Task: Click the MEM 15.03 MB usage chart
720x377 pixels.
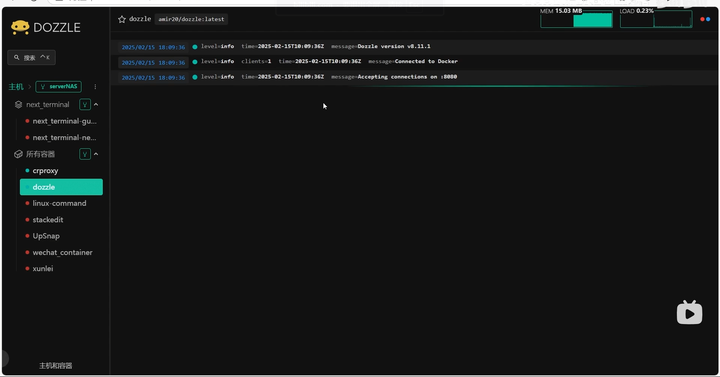Action: (576, 18)
